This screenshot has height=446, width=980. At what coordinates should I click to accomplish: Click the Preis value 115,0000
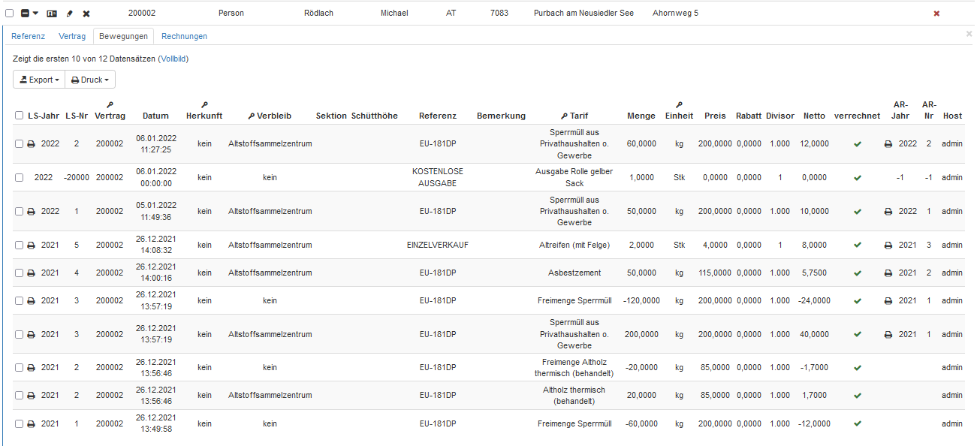coord(715,273)
